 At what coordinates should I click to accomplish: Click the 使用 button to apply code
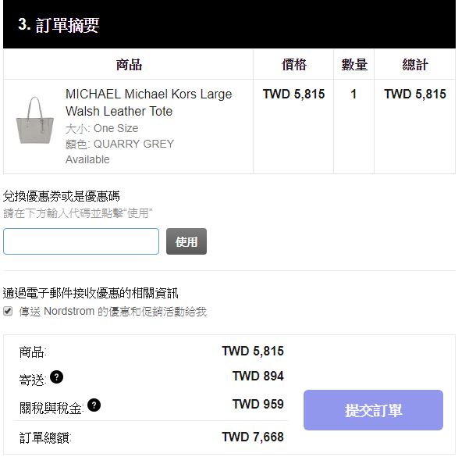[186, 241]
